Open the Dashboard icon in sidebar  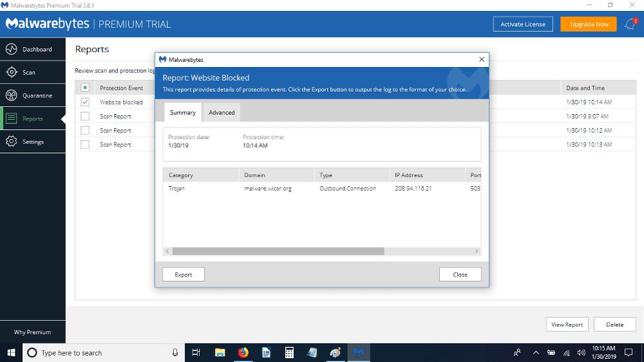[12, 50]
